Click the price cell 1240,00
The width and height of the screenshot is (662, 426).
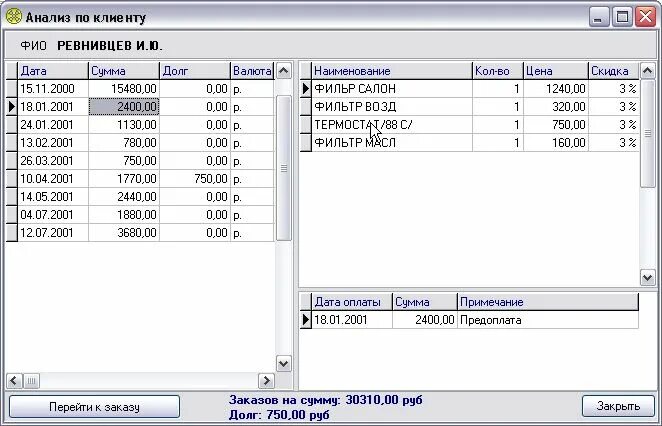(556, 89)
